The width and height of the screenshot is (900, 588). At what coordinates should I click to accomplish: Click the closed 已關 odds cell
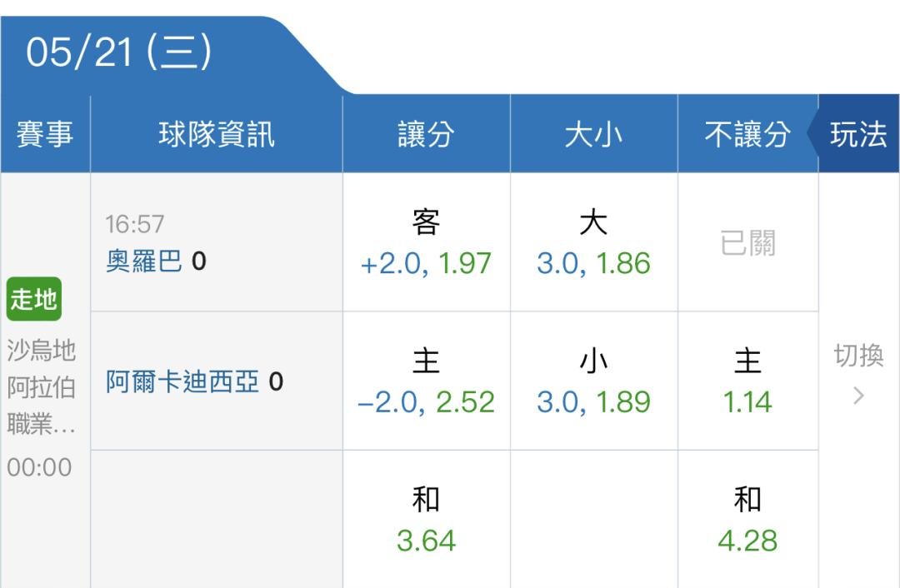747,242
